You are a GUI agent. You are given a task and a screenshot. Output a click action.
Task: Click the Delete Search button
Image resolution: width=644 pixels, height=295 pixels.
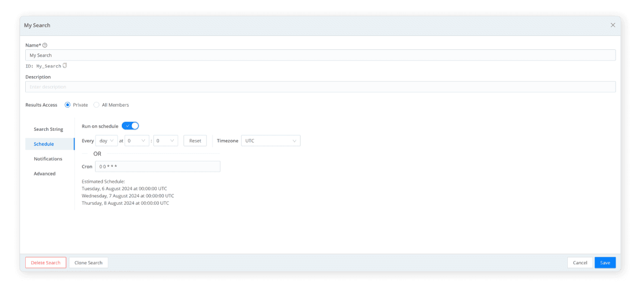click(x=46, y=263)
